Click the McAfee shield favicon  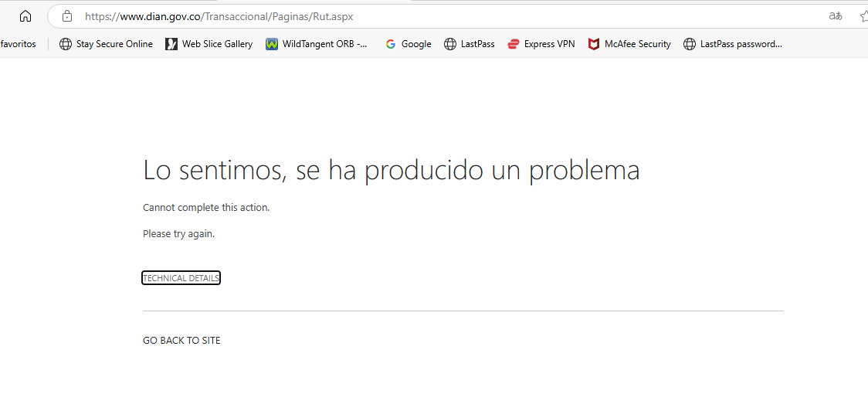[x=593, y=44]
